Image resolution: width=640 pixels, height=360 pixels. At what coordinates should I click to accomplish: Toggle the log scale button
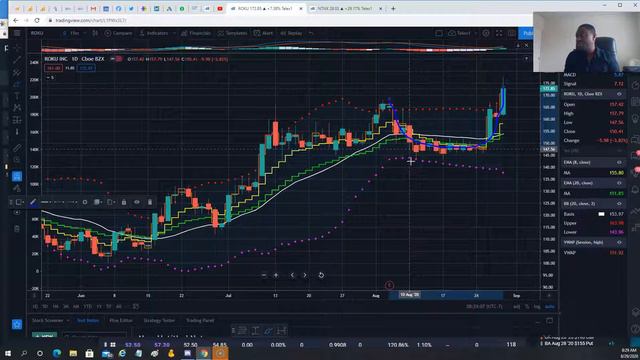click(537, 307)
